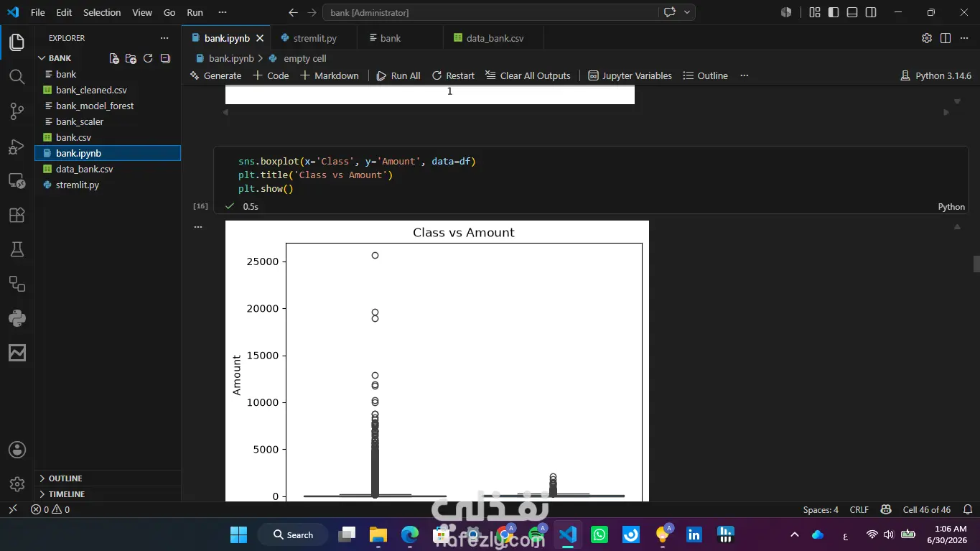Change cell language mode Python

point(951,206)
